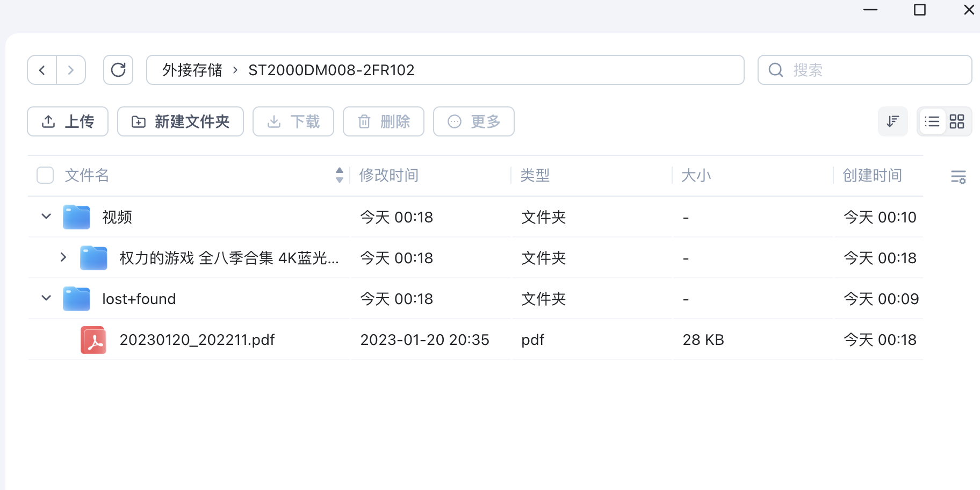Click the forward navigation arrow

71,70
